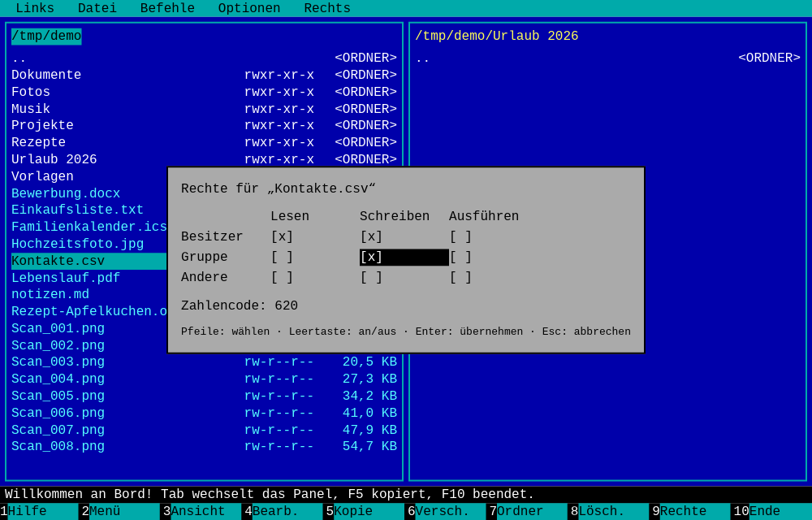This screenshot has height=520, width=812.
Task: Select file Scan_003.png
Action: click(204, 362)
